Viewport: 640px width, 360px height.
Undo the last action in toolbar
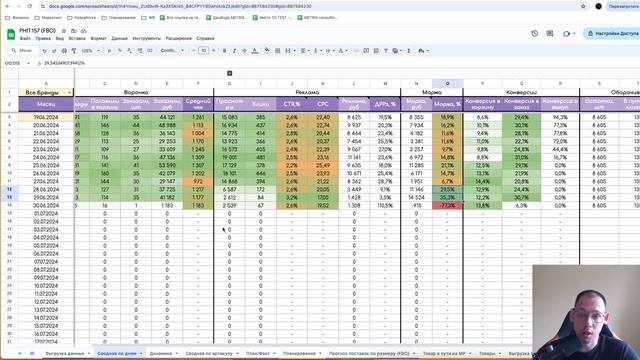pyautogui.click(x=44, y=51)
